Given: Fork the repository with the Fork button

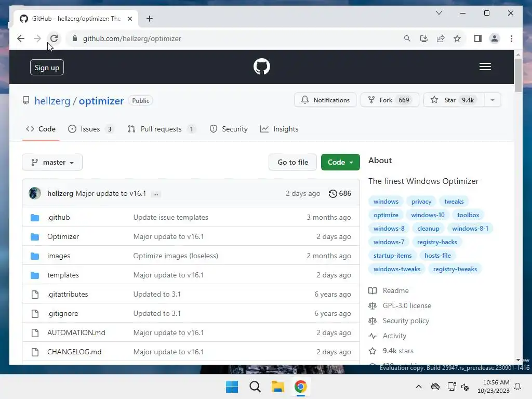Looking at the screenshot, I should (390, 100).
